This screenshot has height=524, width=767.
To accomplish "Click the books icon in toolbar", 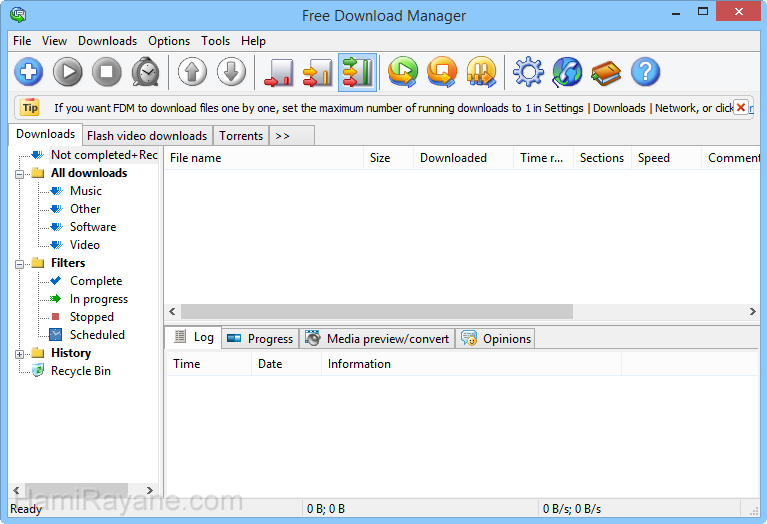I will click(x=606, y=73).
